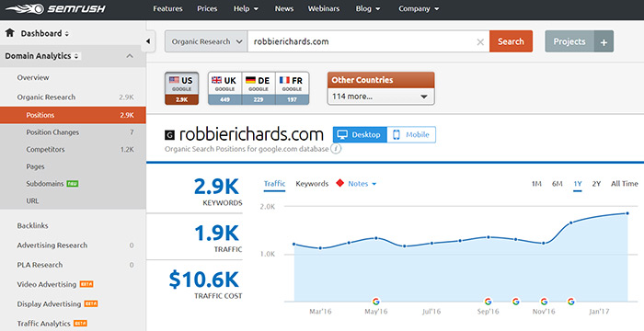Screen dimensions: 644x331
Task: Select the FR Google database flag
Action: click(x=292, y=88)
